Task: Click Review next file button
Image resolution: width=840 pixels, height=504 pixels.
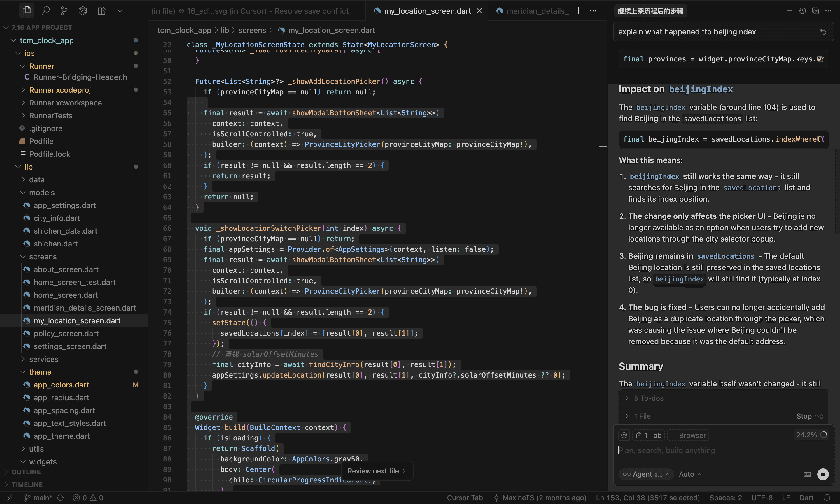Action: click(x=376, y=471)
